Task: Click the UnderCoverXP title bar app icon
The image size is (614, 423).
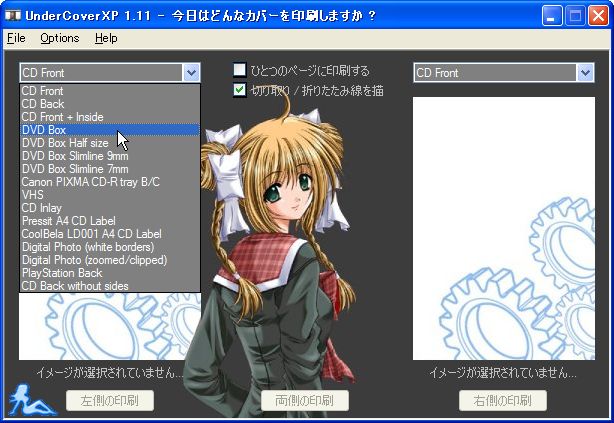Action: pyautogui.click(x=13, y=16)
